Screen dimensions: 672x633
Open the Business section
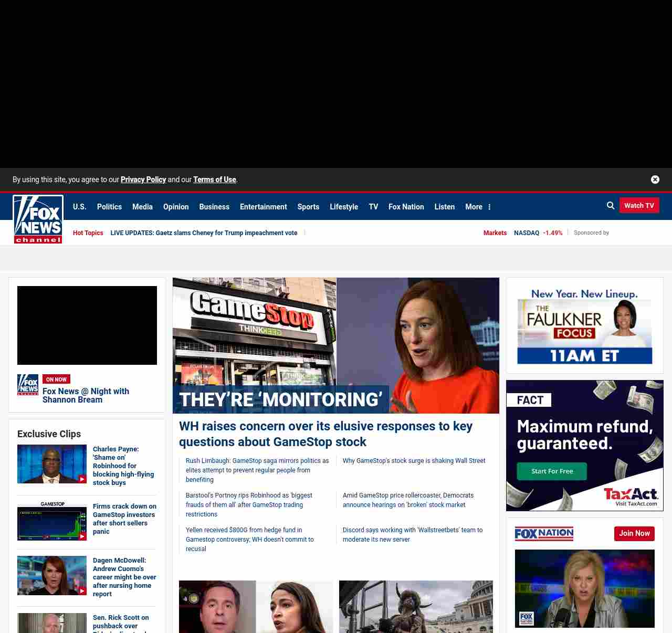coord(214,207)
